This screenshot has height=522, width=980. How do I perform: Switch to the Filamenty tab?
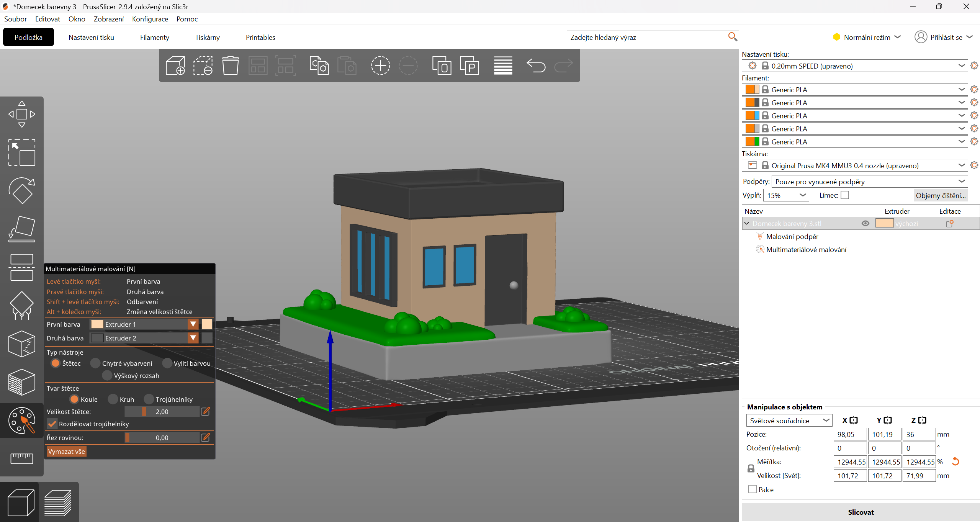point(154,37)
